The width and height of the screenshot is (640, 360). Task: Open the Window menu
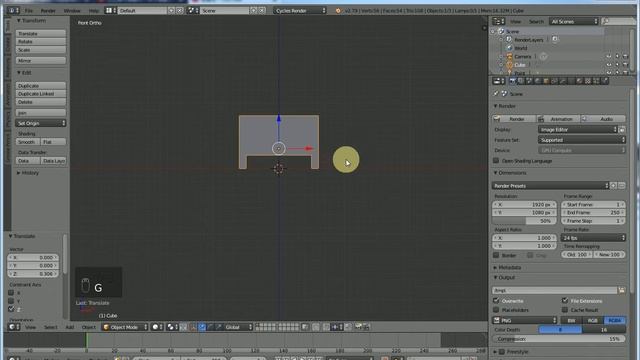click(x=72, y=11)
